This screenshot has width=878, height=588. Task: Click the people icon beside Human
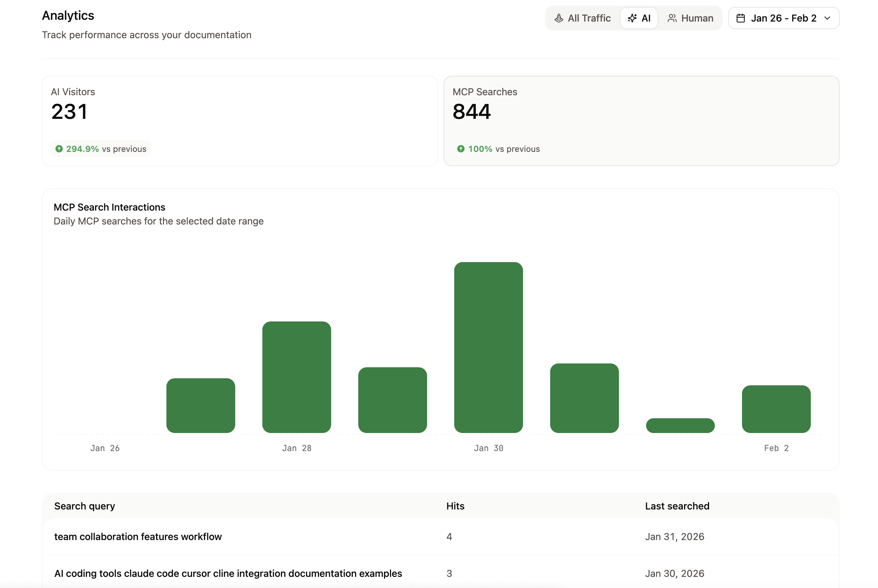pos(673,18)
